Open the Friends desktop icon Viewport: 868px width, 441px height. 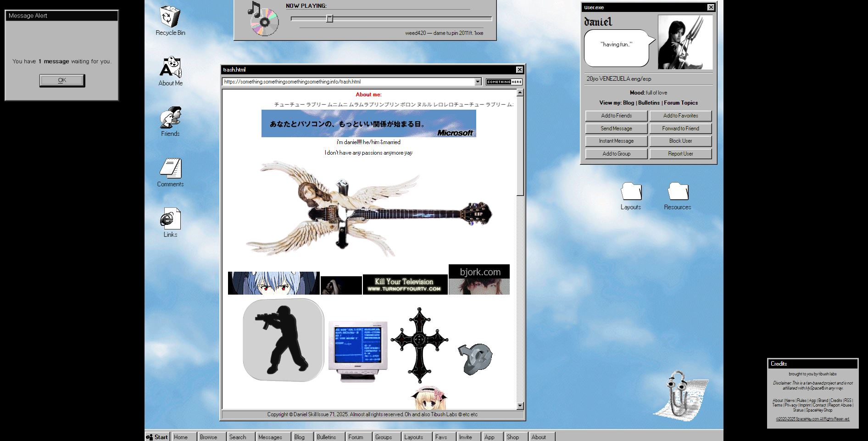coord(170,122)
